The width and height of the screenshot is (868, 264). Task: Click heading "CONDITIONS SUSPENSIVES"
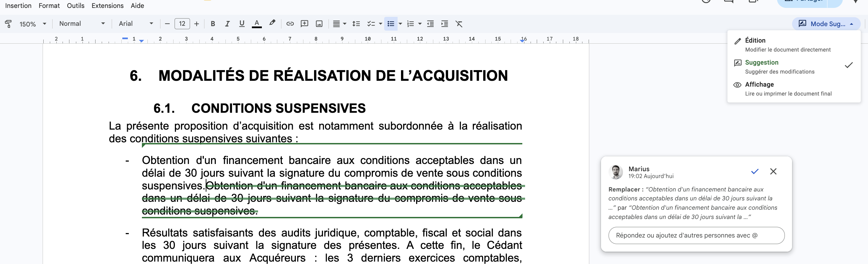(278, 108)
